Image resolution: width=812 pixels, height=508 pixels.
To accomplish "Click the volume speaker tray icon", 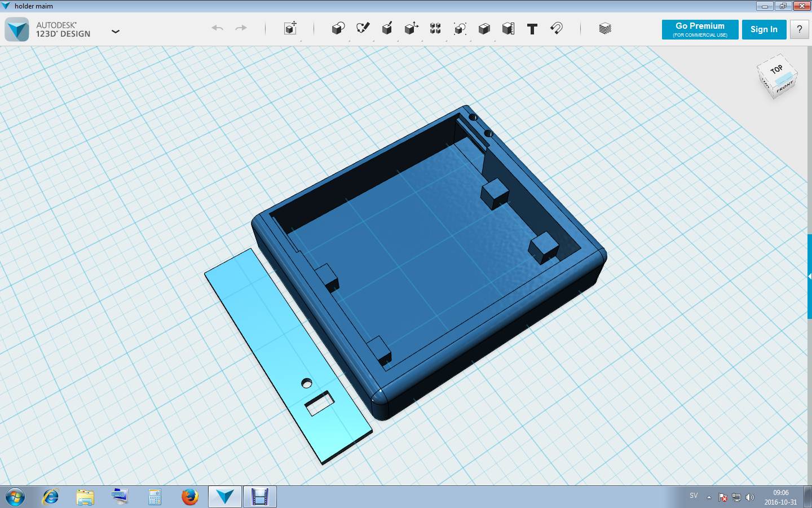I will 750,497.
